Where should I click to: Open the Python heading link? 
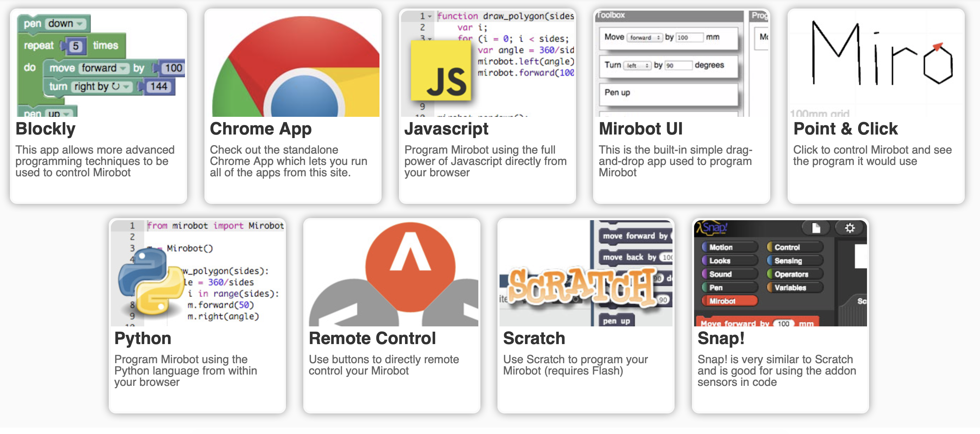[143, 339]
